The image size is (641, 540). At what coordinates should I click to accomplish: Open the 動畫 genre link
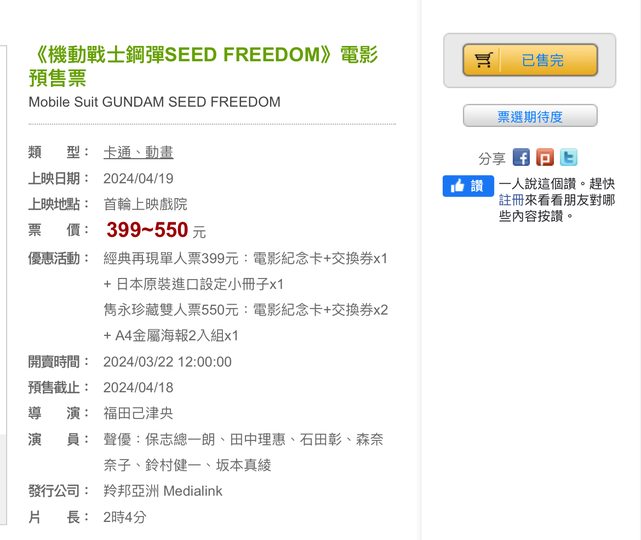point(160,152)
